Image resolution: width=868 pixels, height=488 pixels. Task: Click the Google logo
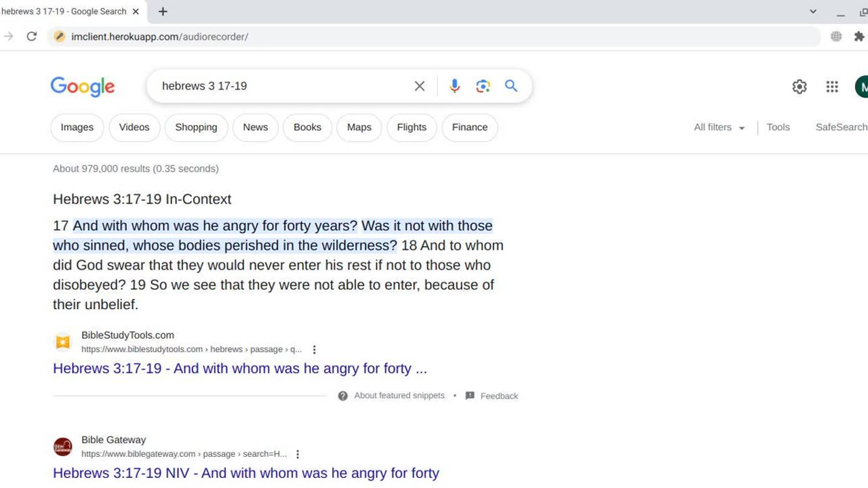pos(83,87)
